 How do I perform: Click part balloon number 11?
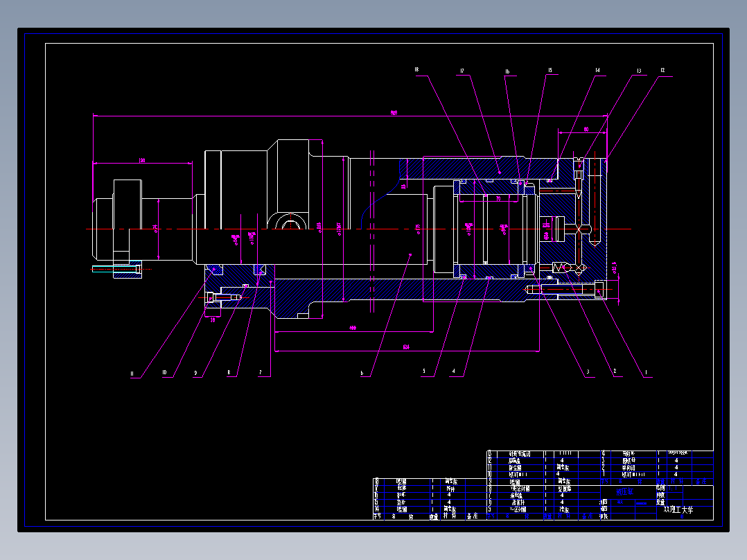[132, 374]
